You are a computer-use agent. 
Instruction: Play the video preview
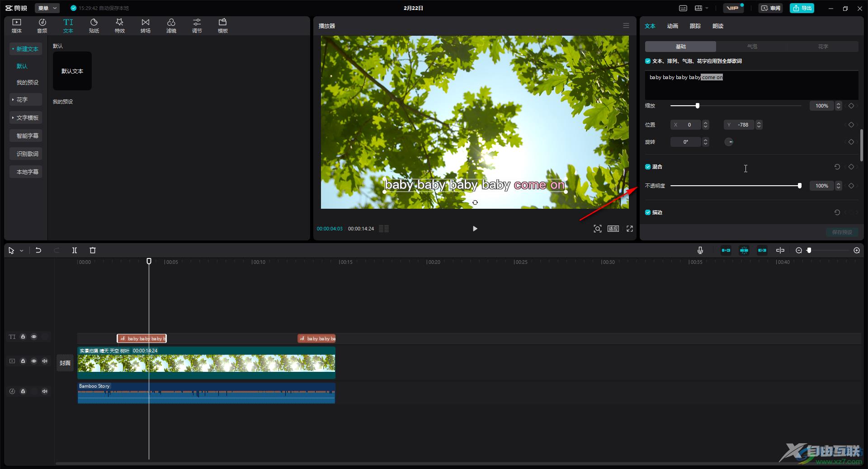[475, 229]
